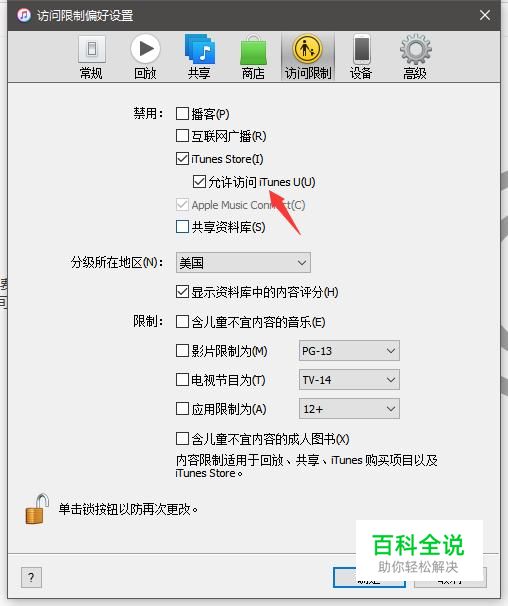
Task: Open the TV-14 rating dropdown
Action: coord(349,380)
